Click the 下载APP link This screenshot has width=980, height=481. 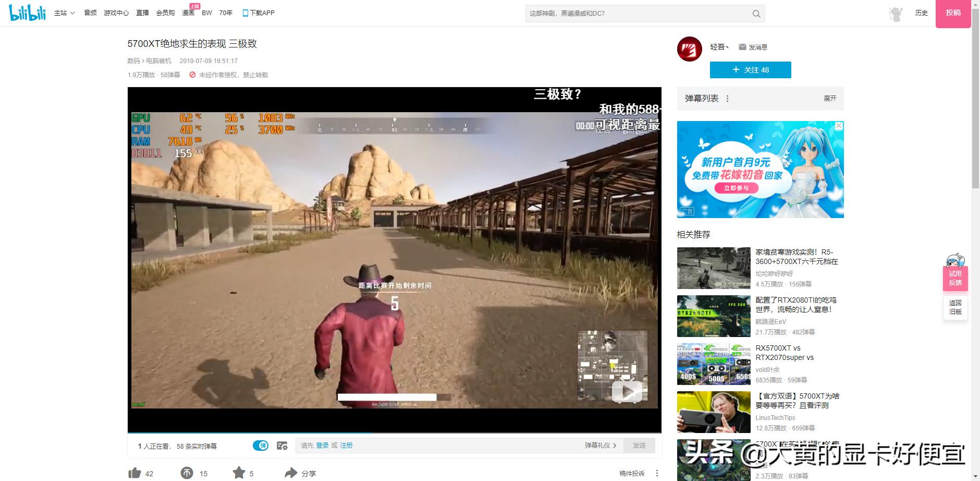tap(262, 13)
